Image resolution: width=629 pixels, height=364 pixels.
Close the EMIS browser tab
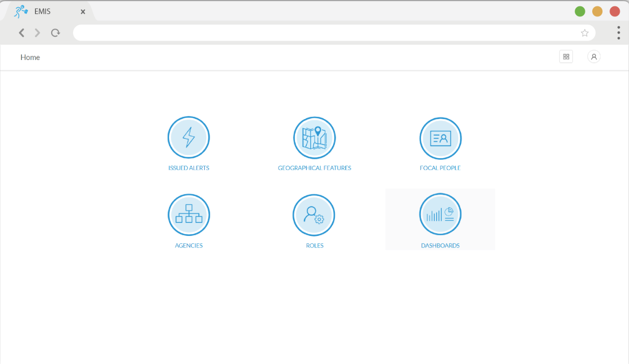(x=83, y=12)
